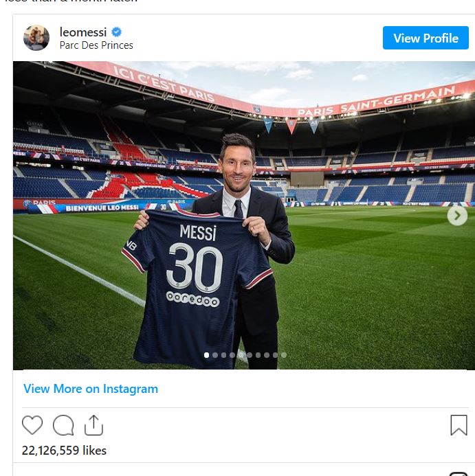Like the post with the heart icon
Screen dimensions: 475x476
tap(32, 425)
